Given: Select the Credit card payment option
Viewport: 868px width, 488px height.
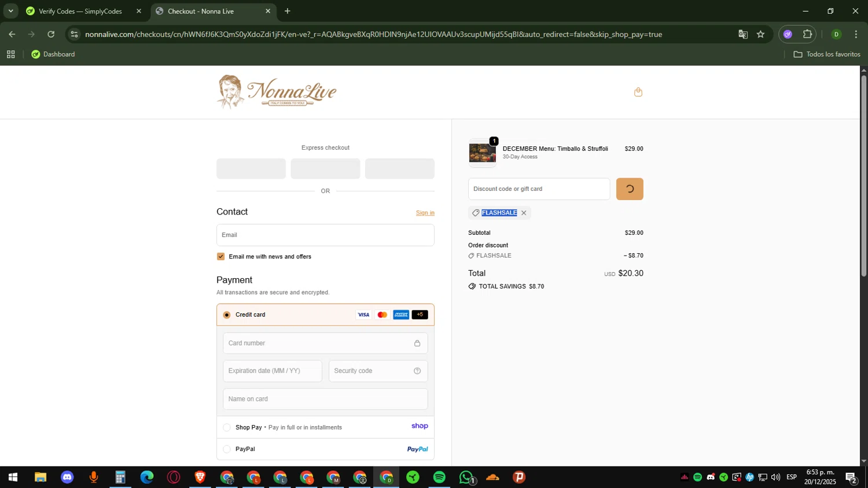Looking at the screenshot, I should coord(227,315).
